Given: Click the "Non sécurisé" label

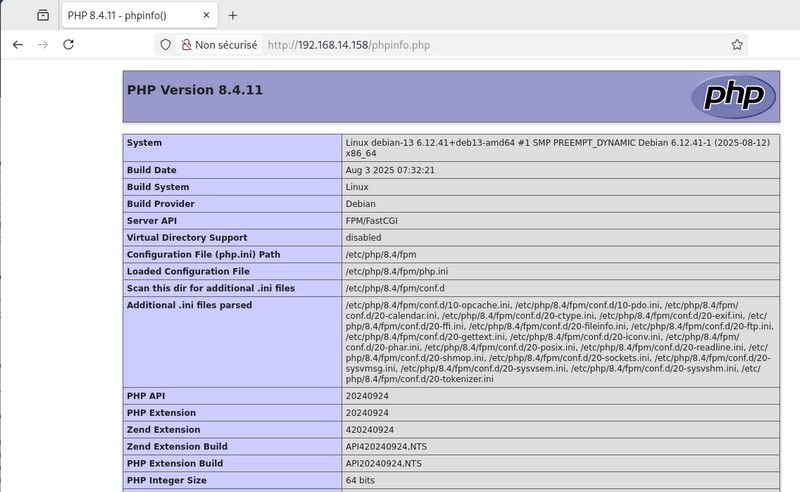Looking at the screenshot, I should [x=226, y=45].
